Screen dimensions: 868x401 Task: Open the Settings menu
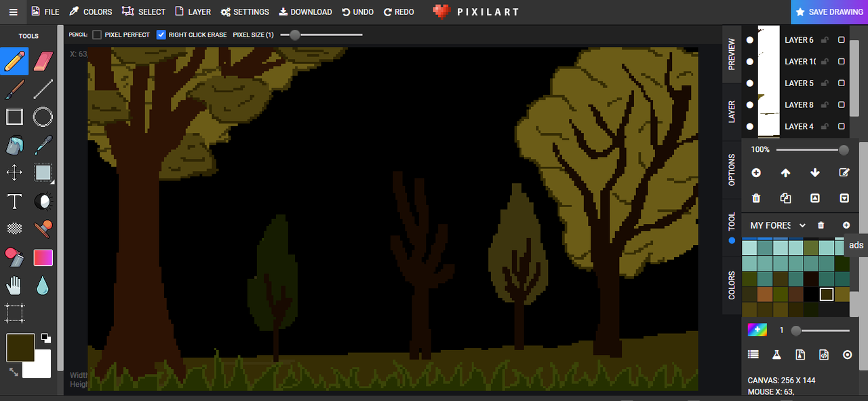pos(245,12)
